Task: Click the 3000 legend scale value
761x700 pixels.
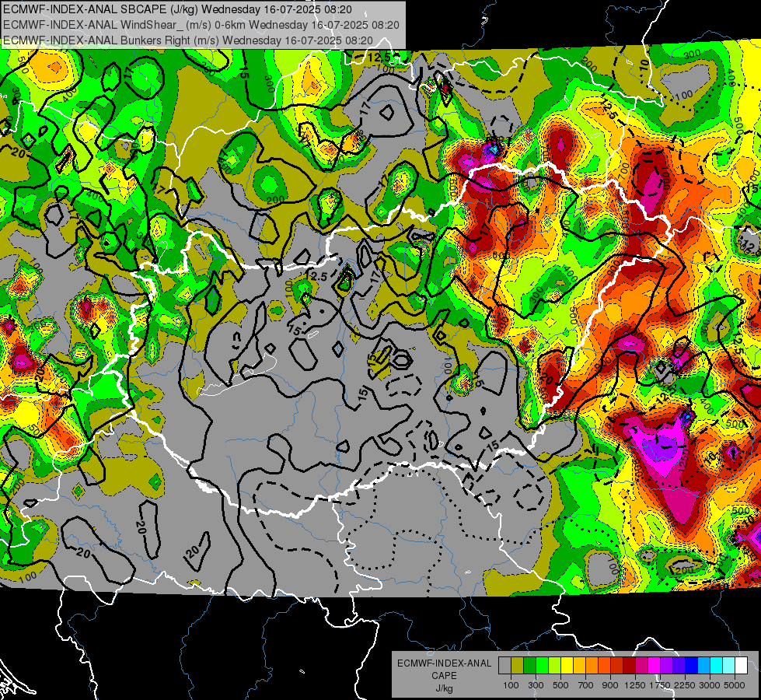Action: (x=710, y=685)
